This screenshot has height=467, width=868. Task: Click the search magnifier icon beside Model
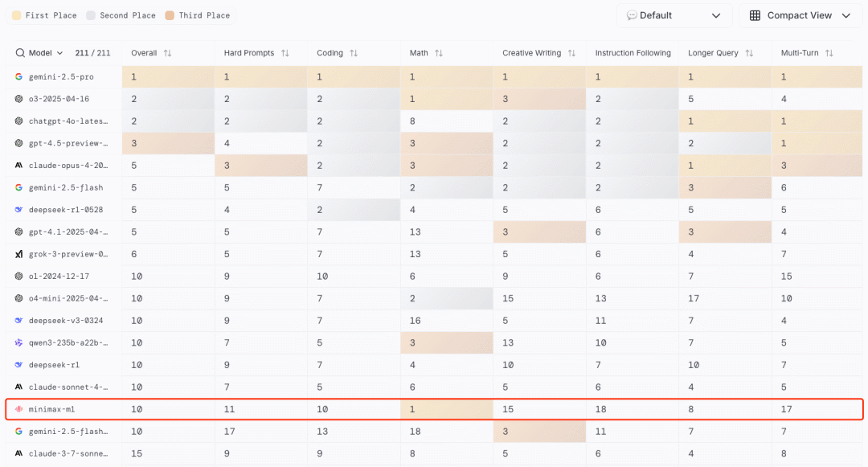coord(20,53)
